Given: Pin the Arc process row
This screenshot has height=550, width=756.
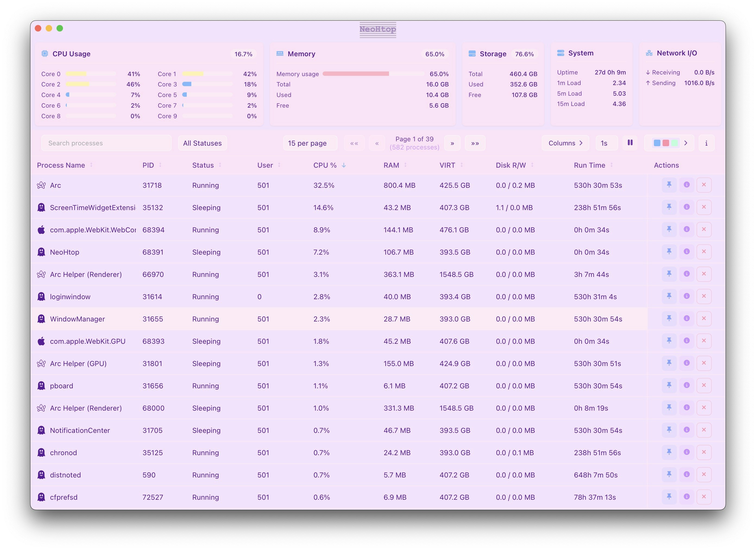Looking at the screenshot, I should click(x=669, y=185).
